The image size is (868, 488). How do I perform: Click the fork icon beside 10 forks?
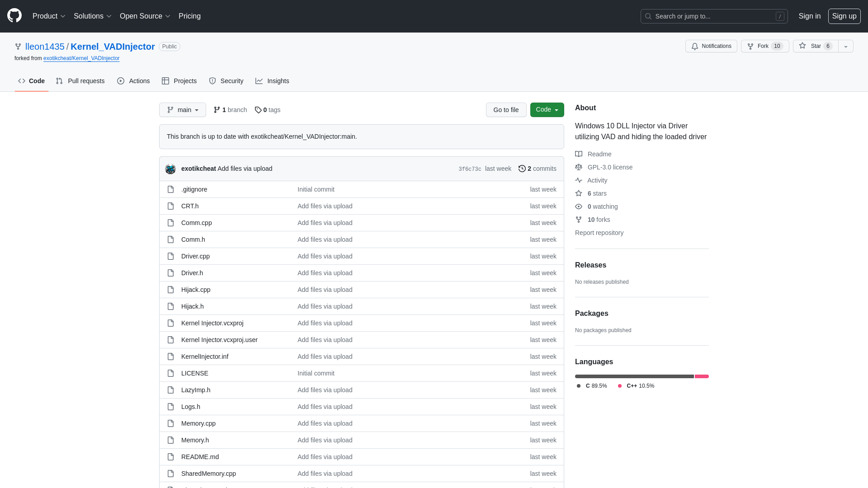click(579, 220)
